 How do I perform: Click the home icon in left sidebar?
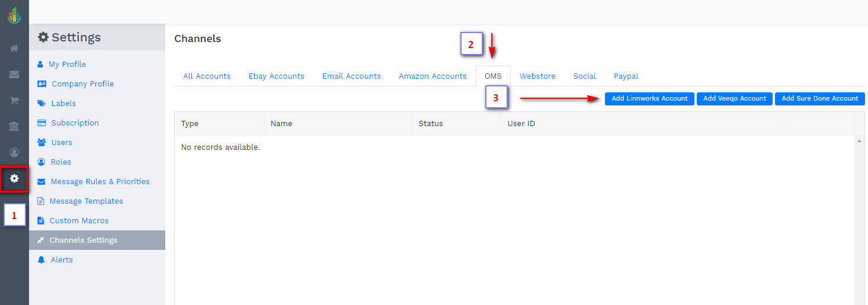pos(14,49)
